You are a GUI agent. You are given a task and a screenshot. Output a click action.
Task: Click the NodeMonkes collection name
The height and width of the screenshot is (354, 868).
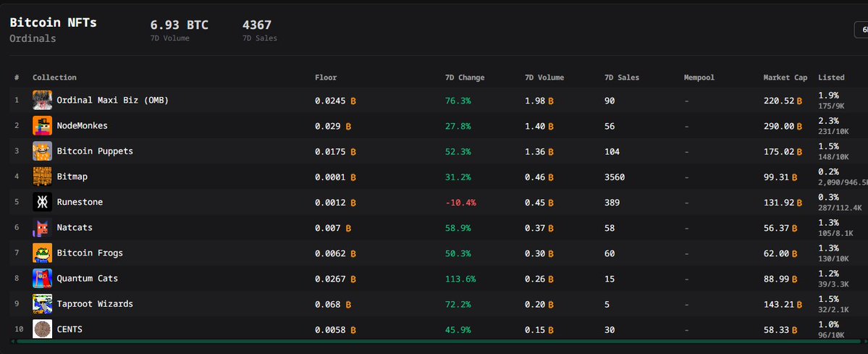coord(83,126)
